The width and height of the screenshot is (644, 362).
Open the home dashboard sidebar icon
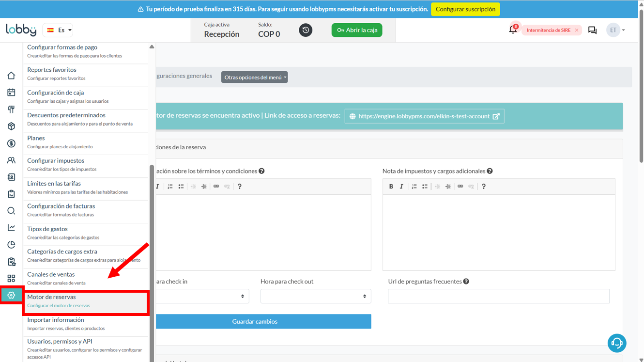coord(11,76)
